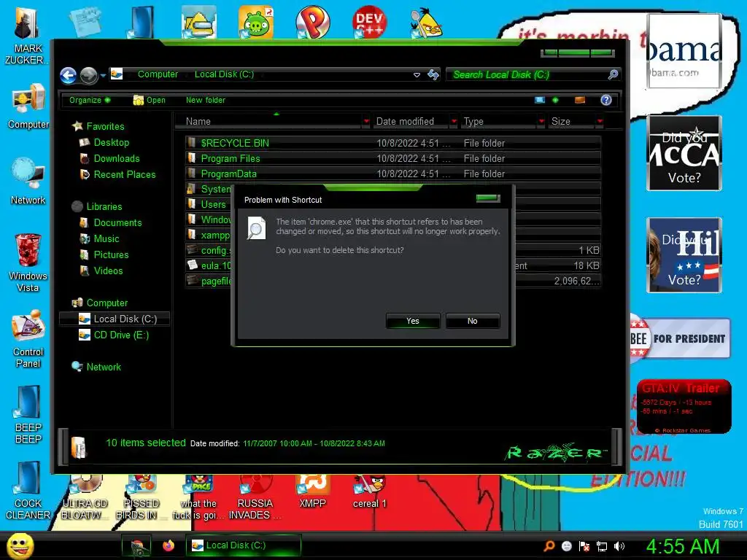Click the volume speaker tray icon
This screenshot has height=560, width=747.
[619, 546]
